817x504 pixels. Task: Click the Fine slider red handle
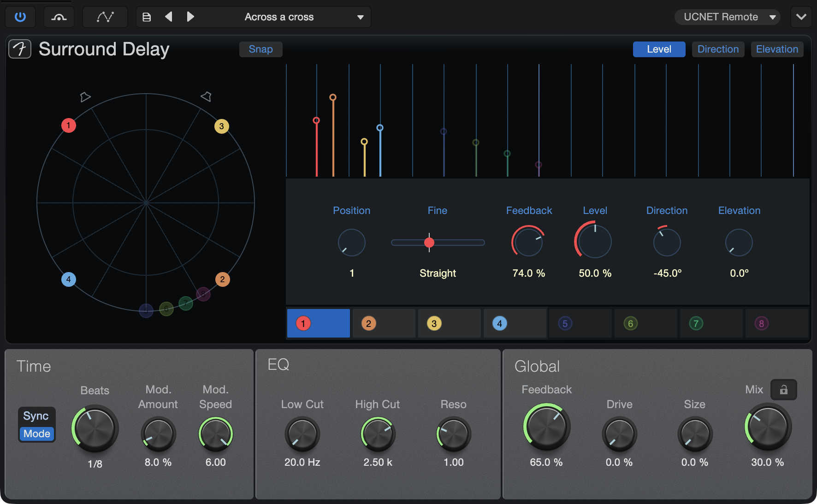coord(429,243)
